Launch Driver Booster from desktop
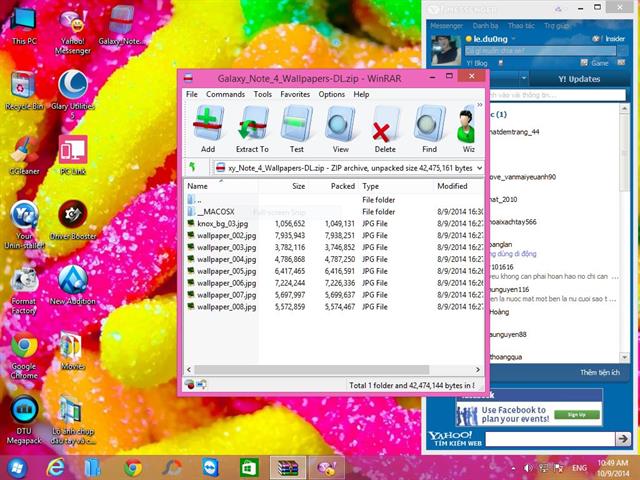This screenshot has height=480, width=640. (x=73, y=220)
